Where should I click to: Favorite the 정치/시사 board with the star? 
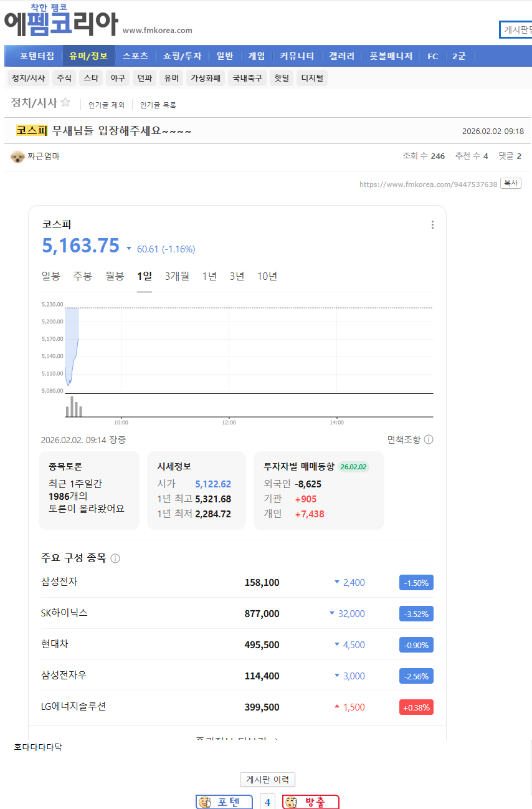coord(65,103)
